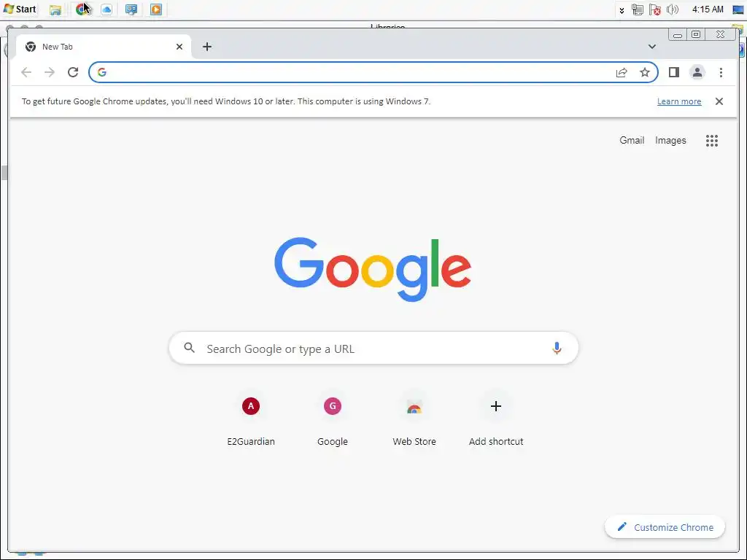The image size is (747, 560).
Task: Open the Windows Start menu
Action: pos(19,9)
